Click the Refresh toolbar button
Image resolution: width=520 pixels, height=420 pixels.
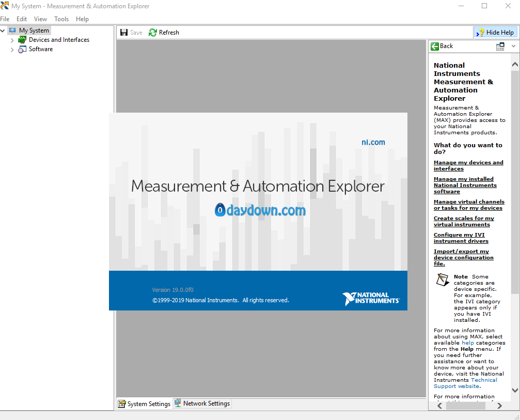click(164, 33)
